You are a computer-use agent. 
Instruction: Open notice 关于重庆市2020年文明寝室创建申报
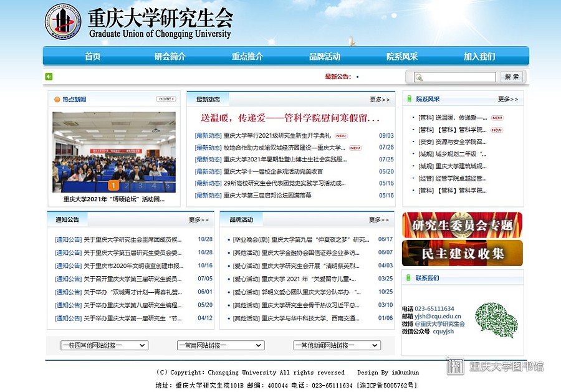(133, 266)
